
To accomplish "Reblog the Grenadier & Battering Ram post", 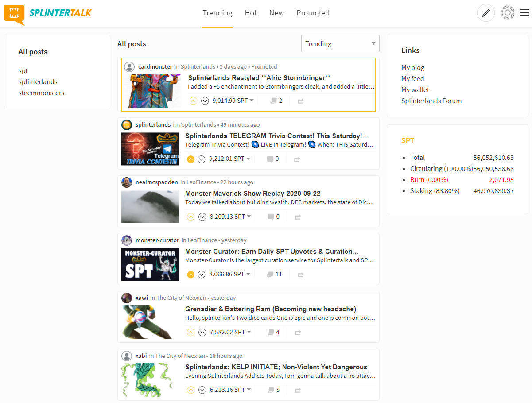I will pos(298,333).
